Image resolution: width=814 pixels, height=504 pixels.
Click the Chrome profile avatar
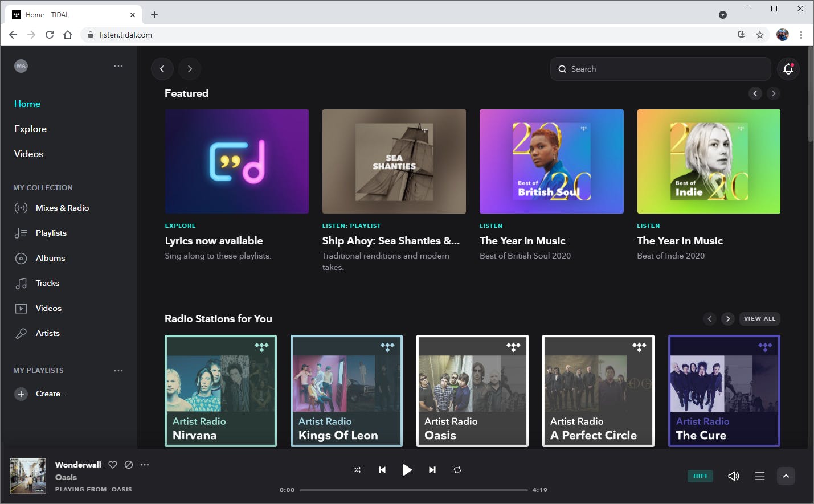783,35
